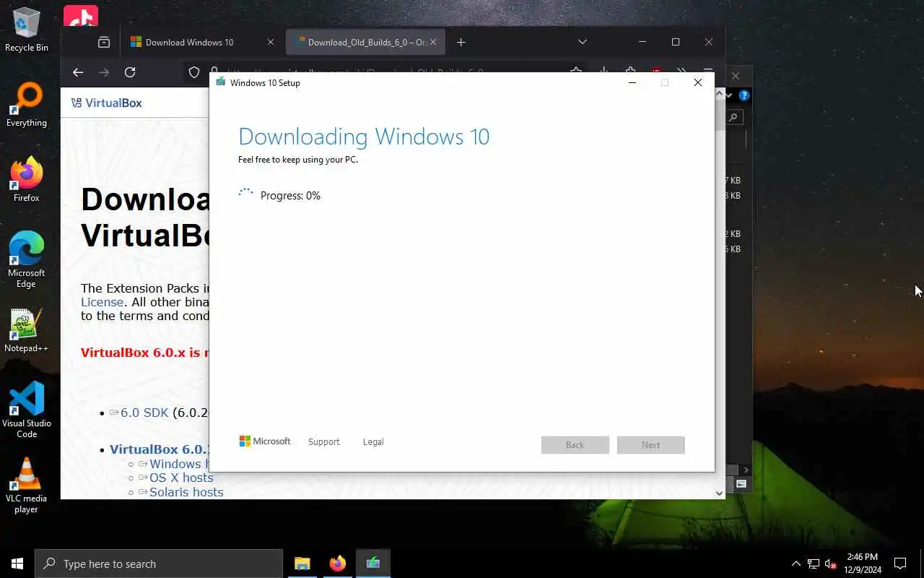Open the Solaris hosts link
The image size is (924, 578).
pyautogui.click(x=186, y=492)
